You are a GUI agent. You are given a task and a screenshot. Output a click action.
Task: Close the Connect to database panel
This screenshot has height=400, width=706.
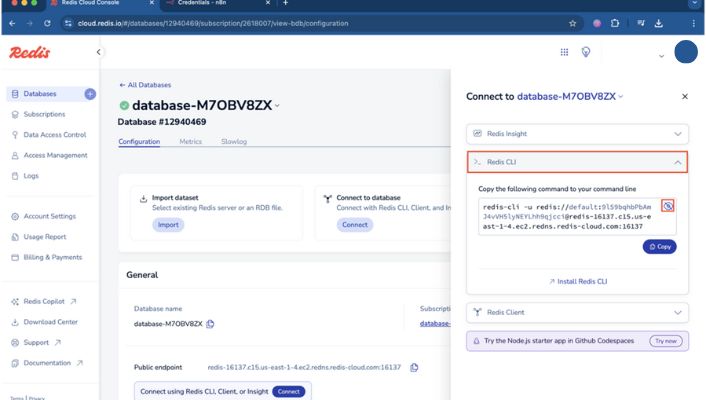tap(685, 97)
